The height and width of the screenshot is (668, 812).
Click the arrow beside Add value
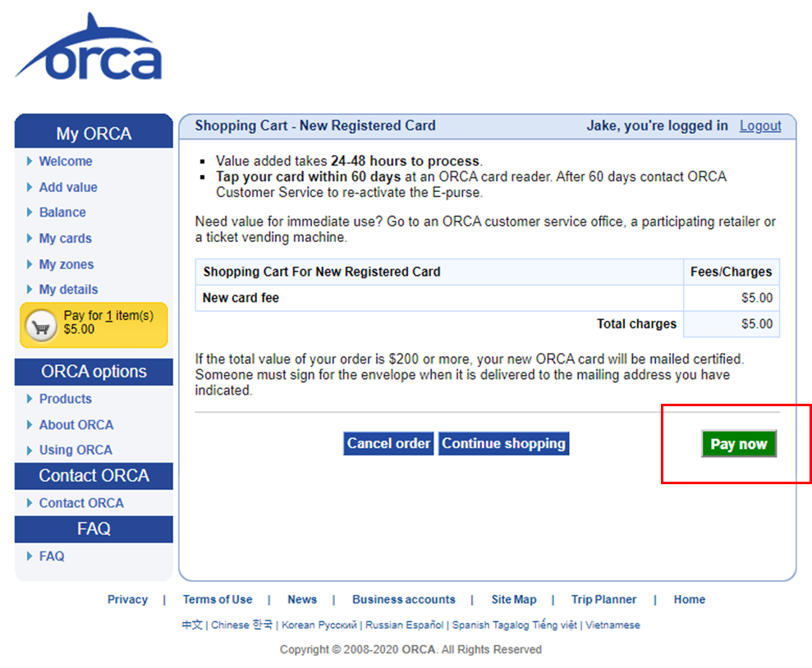coord(30,187)
